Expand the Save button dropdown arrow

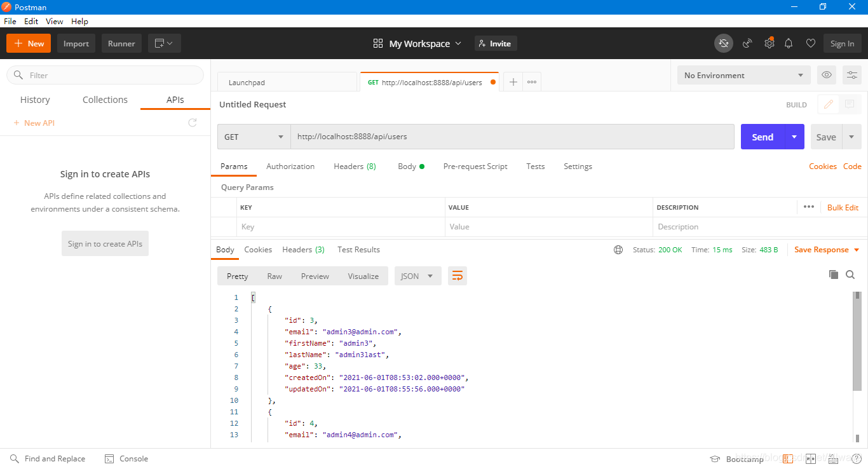(x=851, y=137)
